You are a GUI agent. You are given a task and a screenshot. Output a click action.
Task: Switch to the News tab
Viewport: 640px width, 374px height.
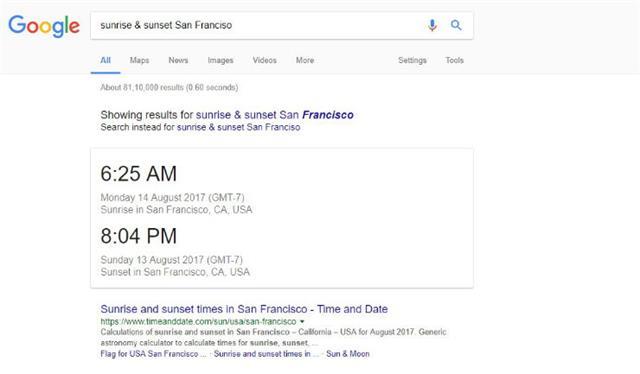(178, 60)
